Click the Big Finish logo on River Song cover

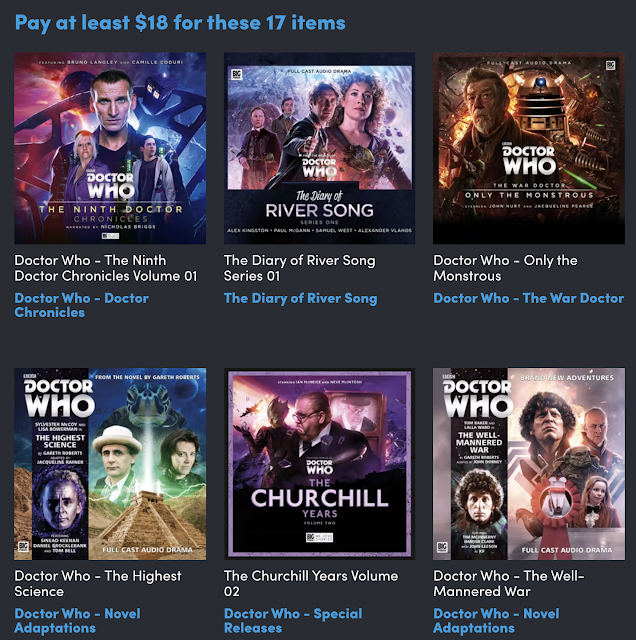[237, 74]
